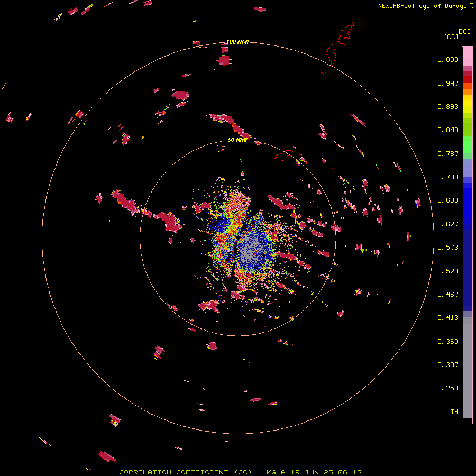Click the 0.627 legend value

(448, 224)
